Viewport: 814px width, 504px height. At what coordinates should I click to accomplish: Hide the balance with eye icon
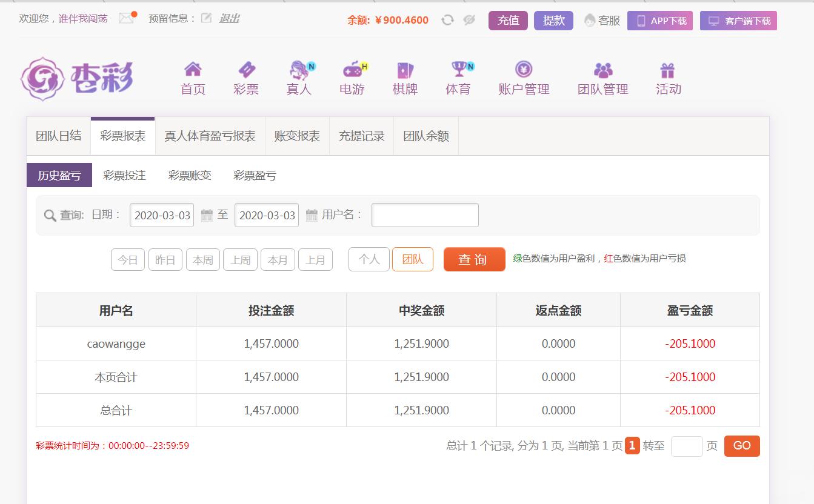pos(469,20)
